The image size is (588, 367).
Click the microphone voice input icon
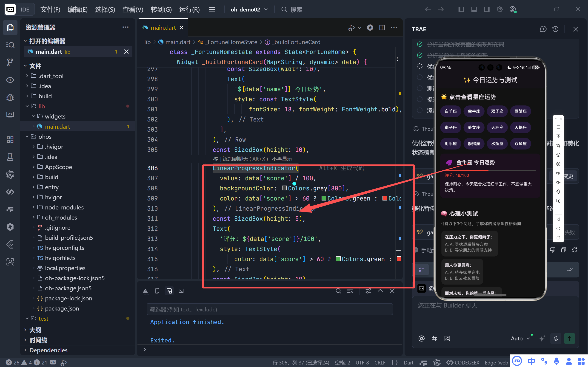point(555,338)
